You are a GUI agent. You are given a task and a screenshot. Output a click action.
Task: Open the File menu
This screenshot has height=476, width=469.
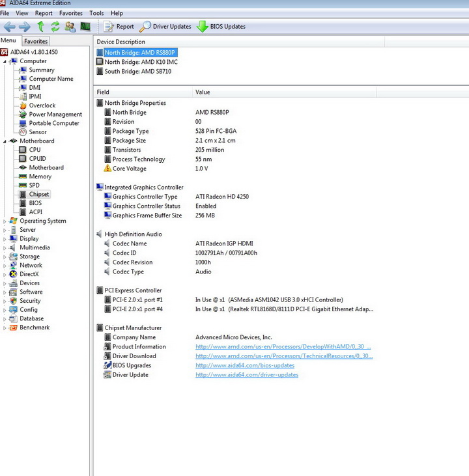point(5,14)
